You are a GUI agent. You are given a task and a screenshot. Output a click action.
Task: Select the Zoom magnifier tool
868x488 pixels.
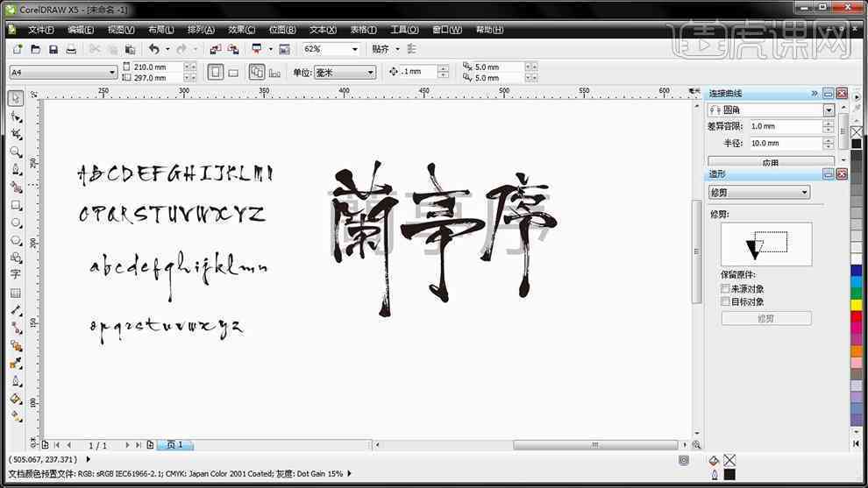pos(16,152)
